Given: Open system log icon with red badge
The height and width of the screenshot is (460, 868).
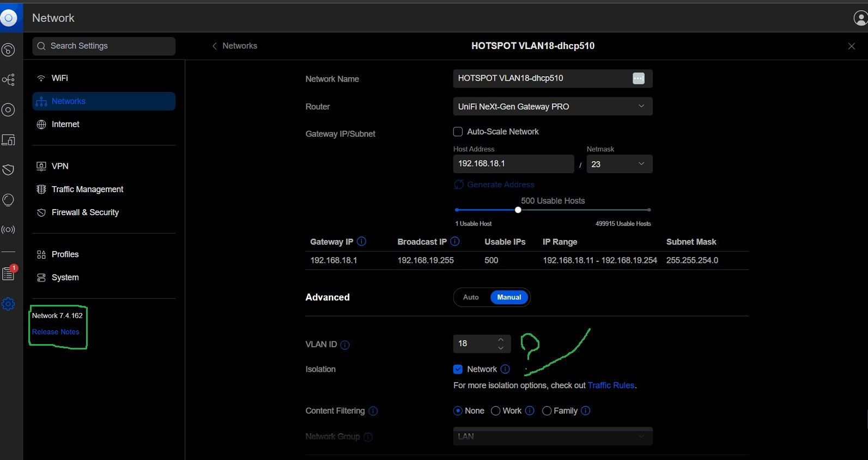Looking at the screenshot, I should pos(8,273).
